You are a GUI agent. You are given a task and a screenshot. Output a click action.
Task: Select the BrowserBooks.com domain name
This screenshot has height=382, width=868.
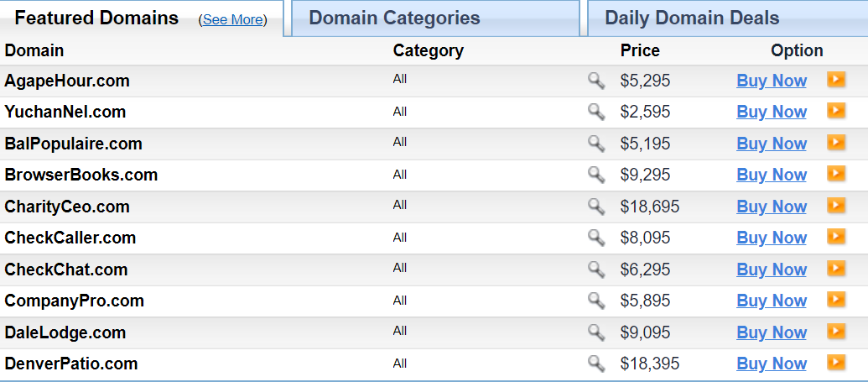81,175
